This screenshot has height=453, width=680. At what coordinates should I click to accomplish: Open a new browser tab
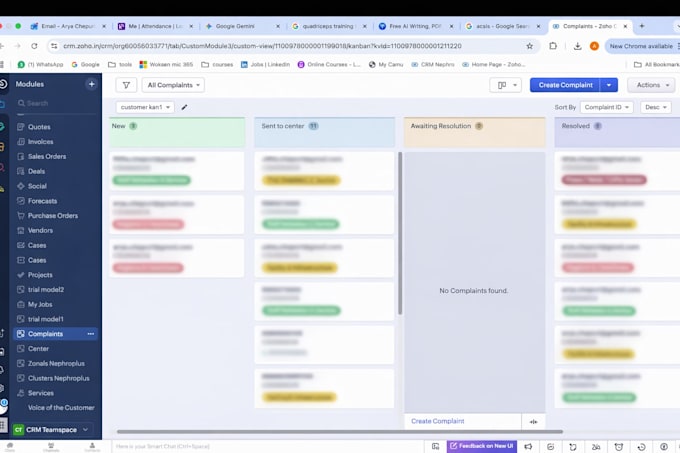coord(642,26)
